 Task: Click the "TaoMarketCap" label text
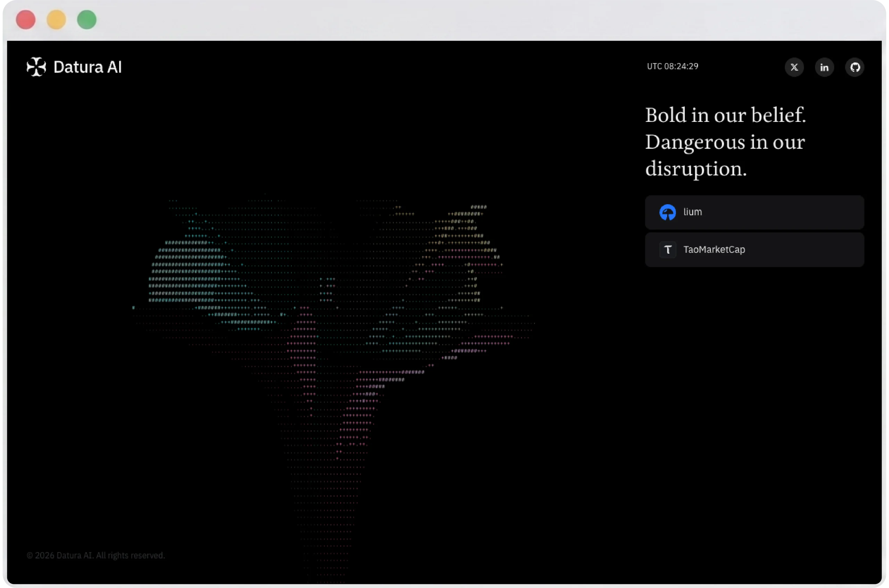pyautogui.click(x=714, y=249)
